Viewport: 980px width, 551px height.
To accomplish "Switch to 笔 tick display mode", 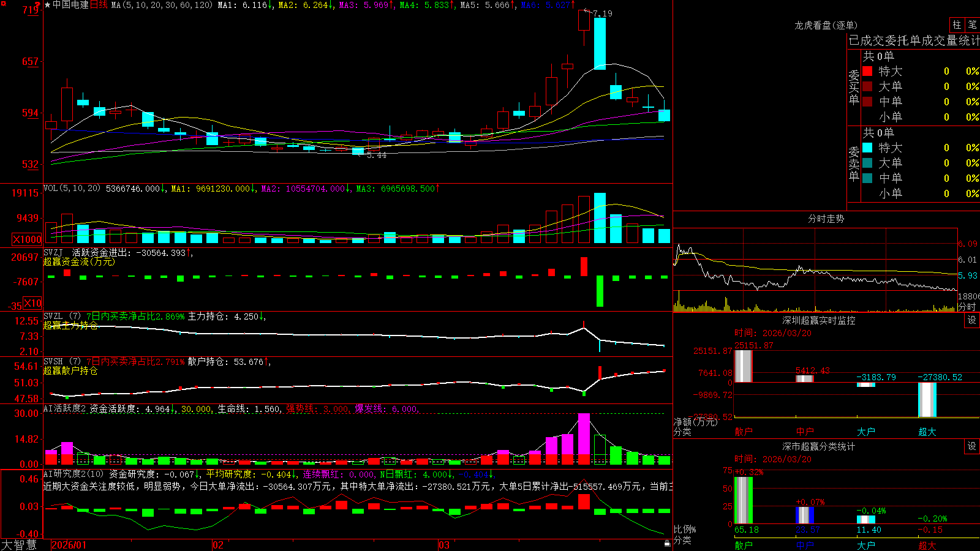I will [972, 25].
